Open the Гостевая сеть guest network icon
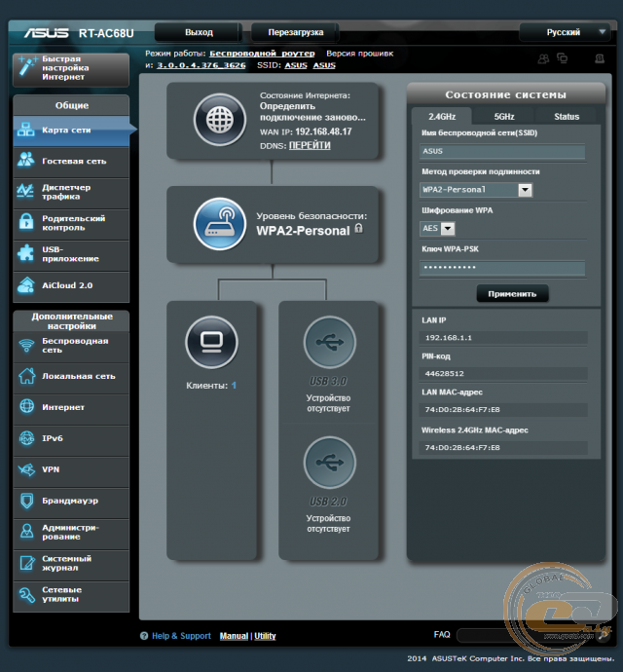The width and height of the screenshot is (623, 672). point(26,161)
